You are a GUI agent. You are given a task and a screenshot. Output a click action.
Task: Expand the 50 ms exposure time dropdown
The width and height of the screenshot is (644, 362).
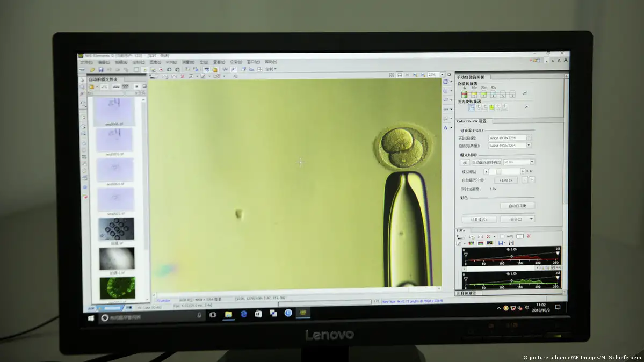pos(532,162)
